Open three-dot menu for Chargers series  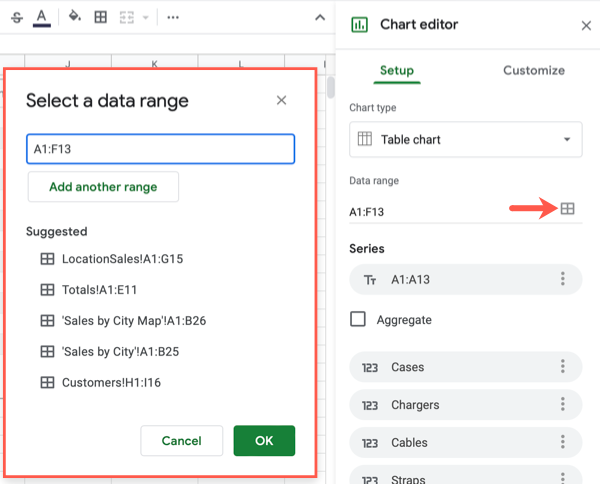tap(563, 405)
